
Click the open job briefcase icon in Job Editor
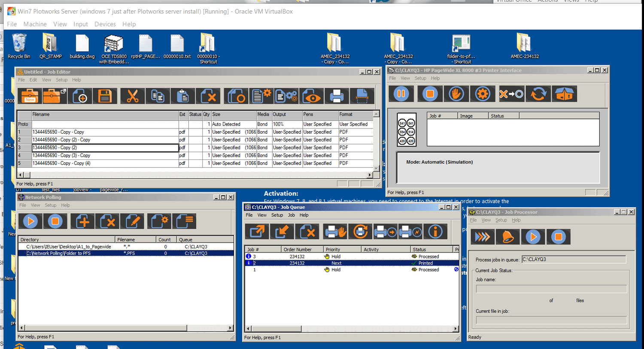coord(55,96)
